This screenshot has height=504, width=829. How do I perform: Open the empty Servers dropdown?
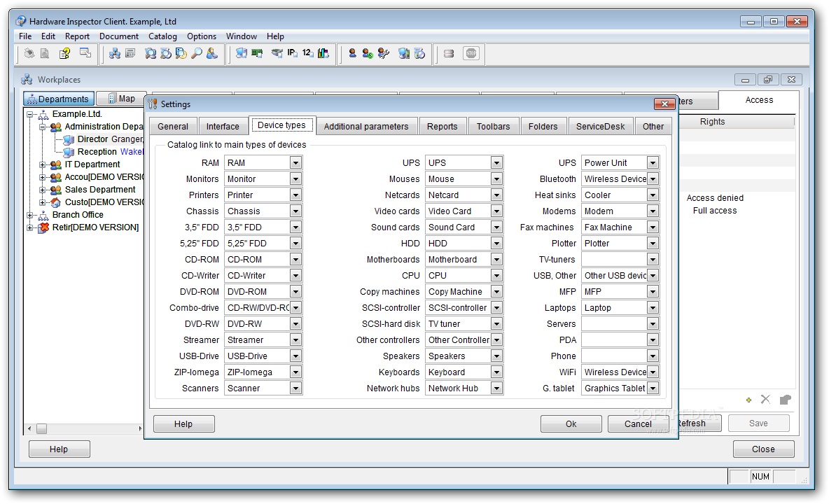click(x=653, y=324)
